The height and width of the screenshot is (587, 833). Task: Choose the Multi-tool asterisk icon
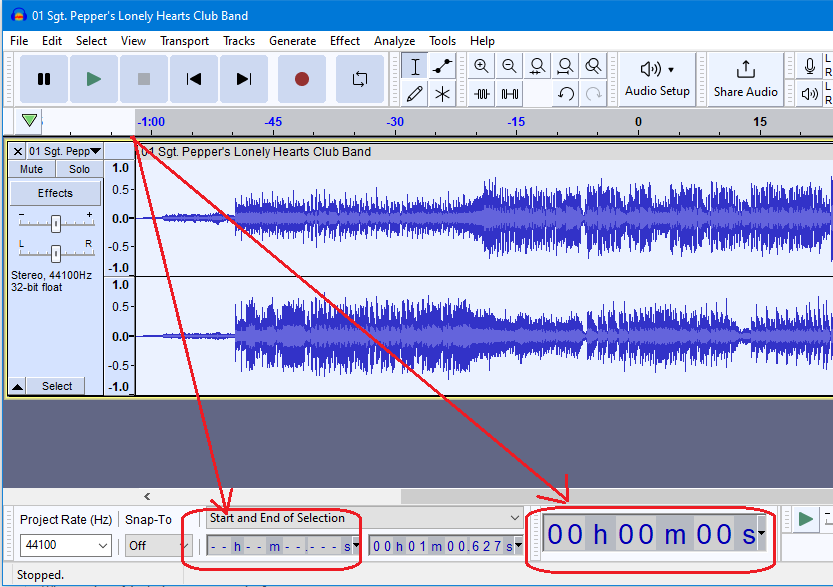442,94
